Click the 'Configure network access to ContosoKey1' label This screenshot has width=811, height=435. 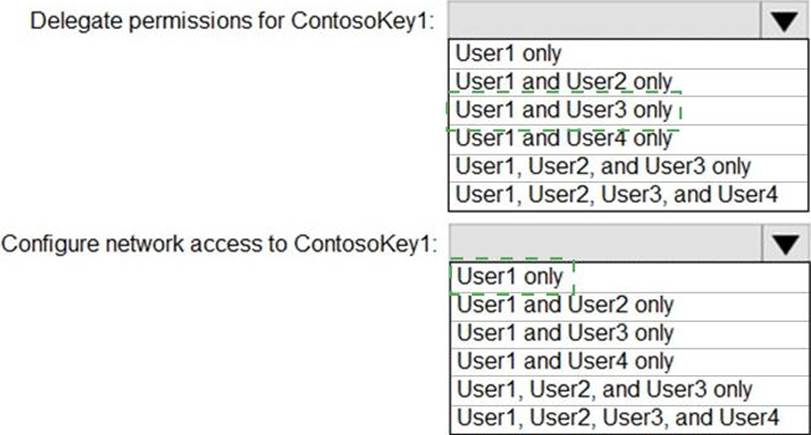pyautogui.click(x=220, y=245)
